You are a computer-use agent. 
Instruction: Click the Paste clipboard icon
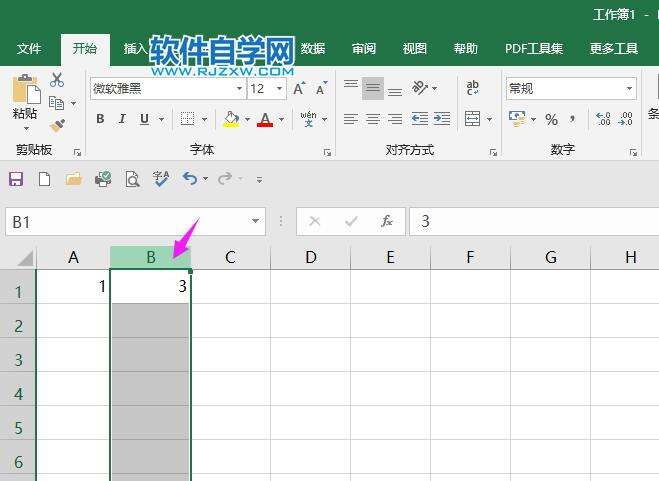(26, 89)
